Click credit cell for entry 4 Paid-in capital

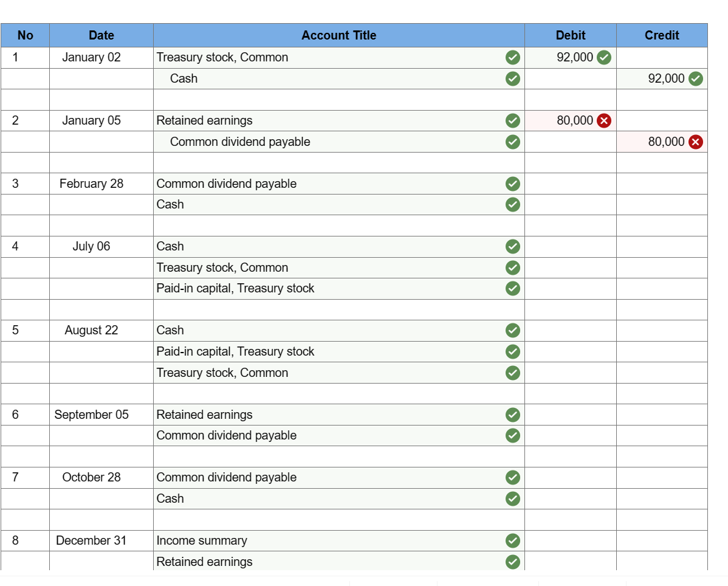click(662, 288)
